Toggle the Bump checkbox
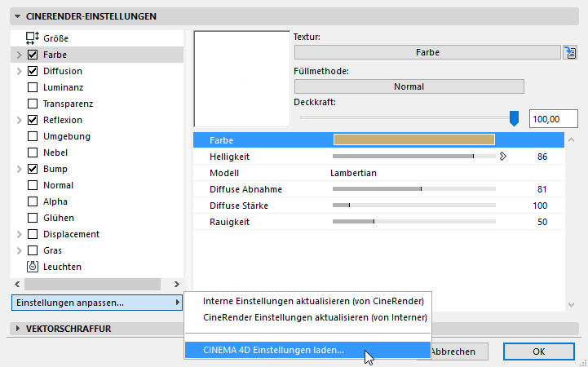Screen dimensions: 588x367 tap(33, 169)
